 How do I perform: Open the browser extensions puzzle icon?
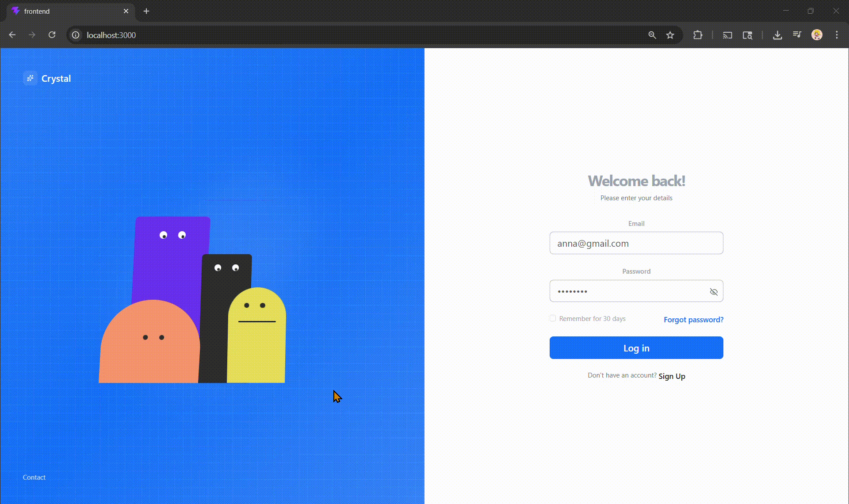[x=697, y=35]
